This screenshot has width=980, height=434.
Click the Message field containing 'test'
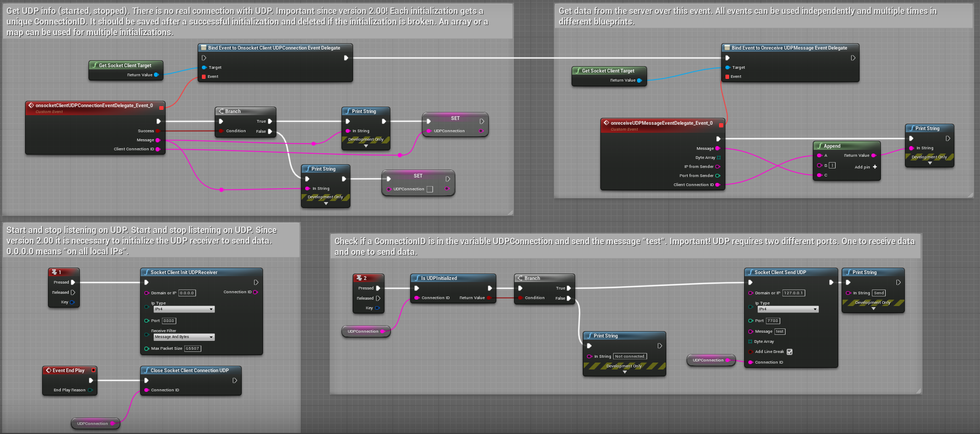pos(780,332)
